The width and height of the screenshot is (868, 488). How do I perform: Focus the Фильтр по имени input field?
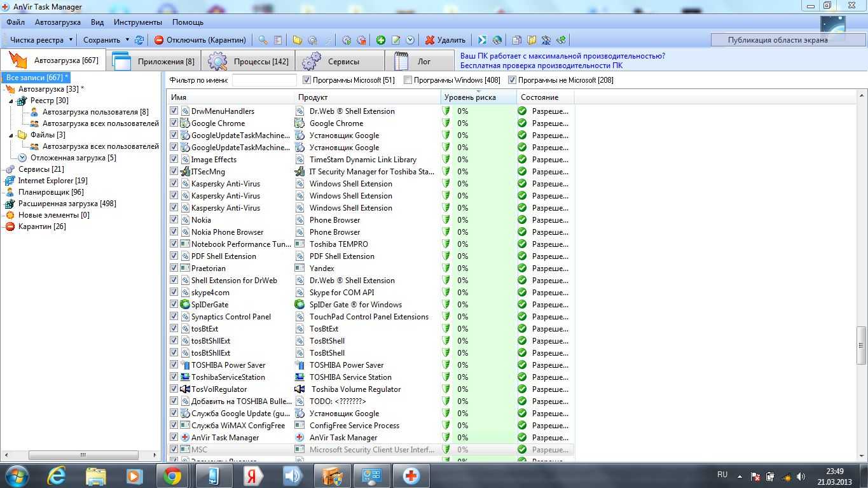pos(265,80)
